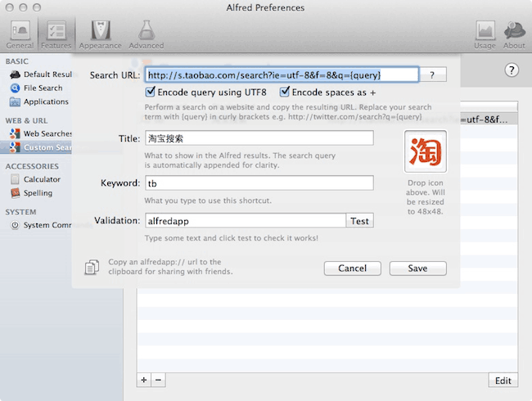
Task: Click the Calculator icon in sidebar
Action: pos(15,179)
